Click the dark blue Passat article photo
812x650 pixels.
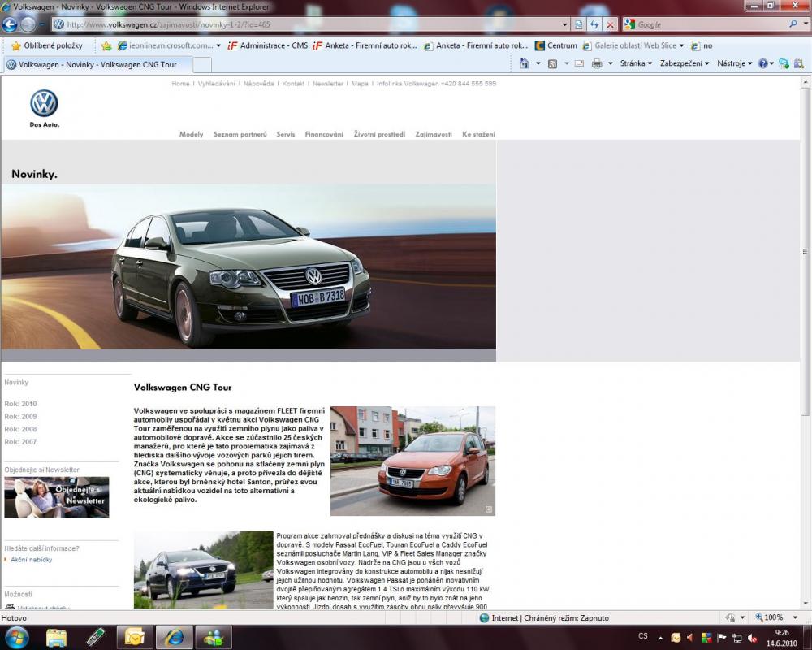tap(204, 570)
